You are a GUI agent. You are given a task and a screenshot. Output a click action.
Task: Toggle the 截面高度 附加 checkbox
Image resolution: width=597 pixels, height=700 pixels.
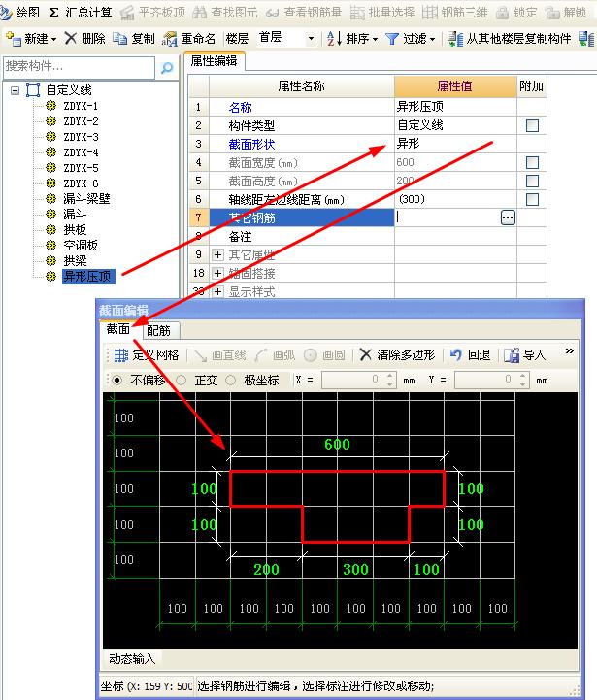pos(532,181)
